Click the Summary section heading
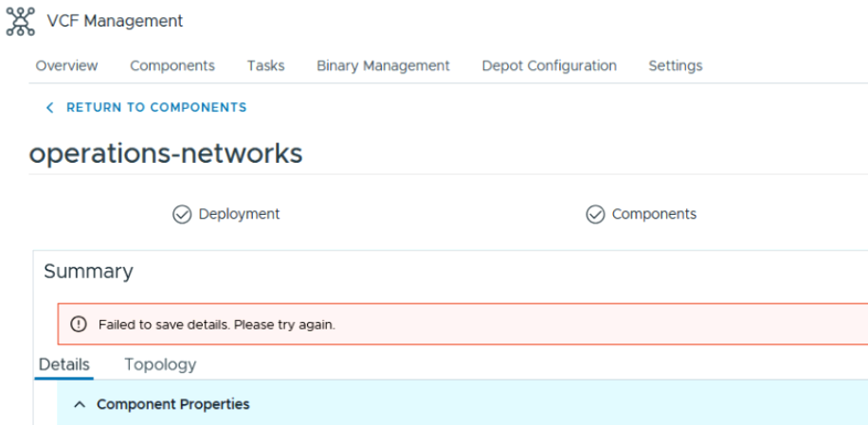This screenshot has height=425, width=868. [x=88, y=272]
